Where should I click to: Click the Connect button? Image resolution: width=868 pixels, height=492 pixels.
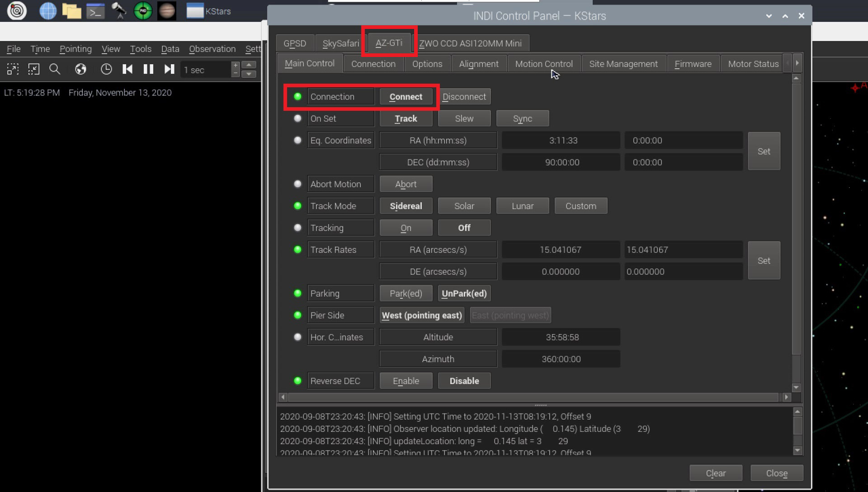pos(406,96)
